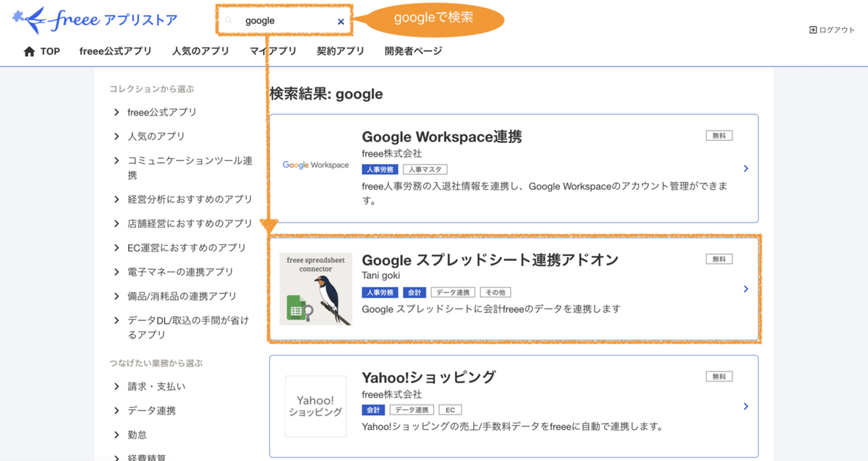Click データ連携 tag on スプレッドシート card

click(x=453, y=292)
